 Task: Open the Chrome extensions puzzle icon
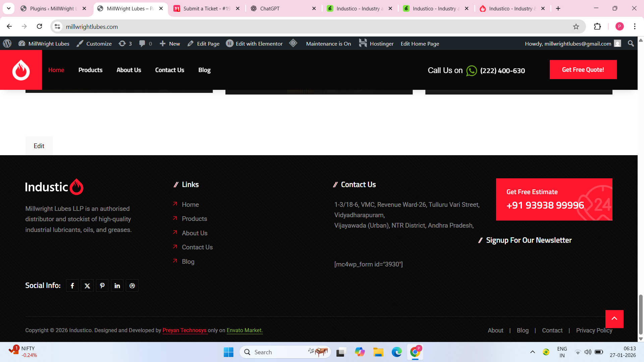pos(597,26)
